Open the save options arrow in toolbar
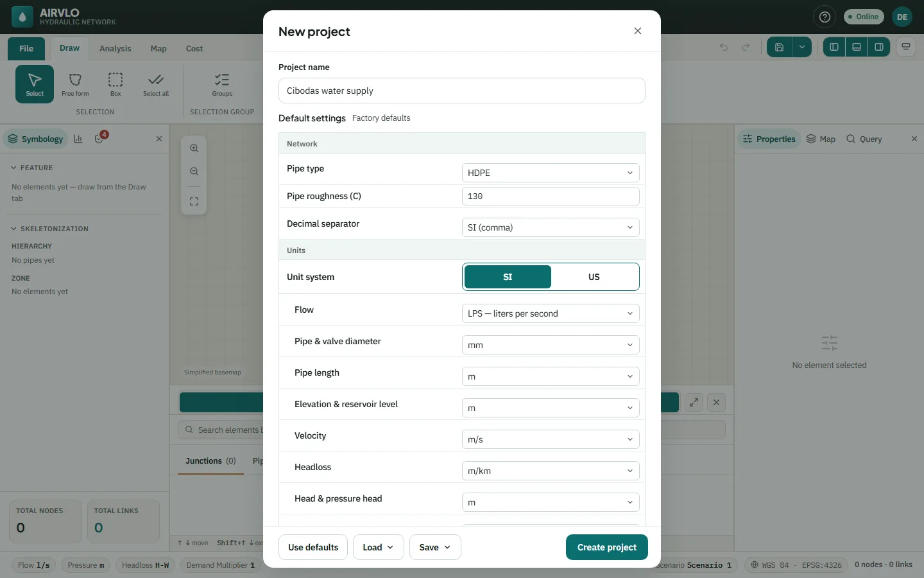The height and width of the screenshot is (578, 924). click(x=802, y=47)
